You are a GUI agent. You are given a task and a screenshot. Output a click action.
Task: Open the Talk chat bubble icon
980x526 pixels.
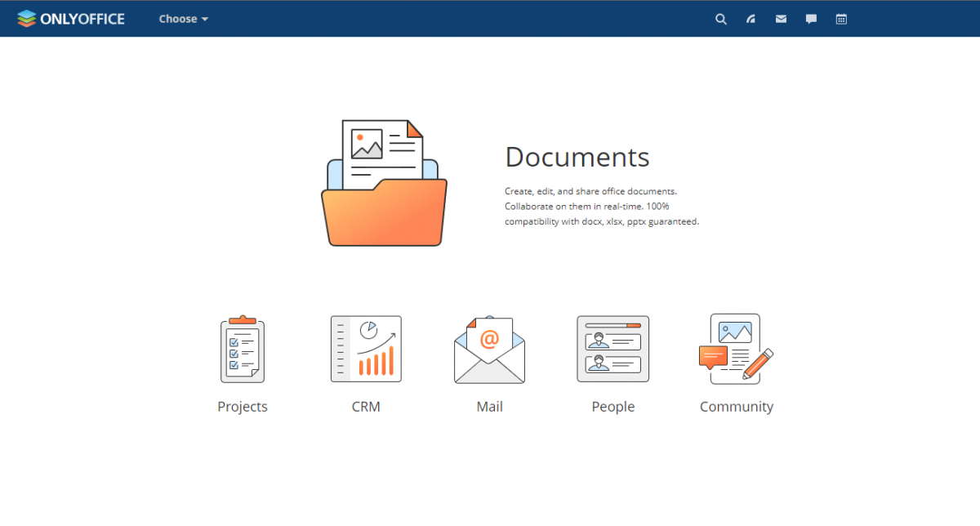click(x=811, y=19)
